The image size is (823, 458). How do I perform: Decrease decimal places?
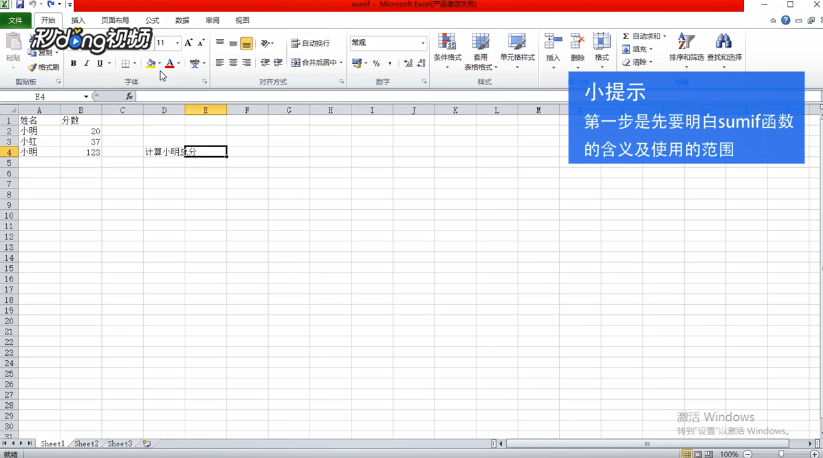click(421, 63)
